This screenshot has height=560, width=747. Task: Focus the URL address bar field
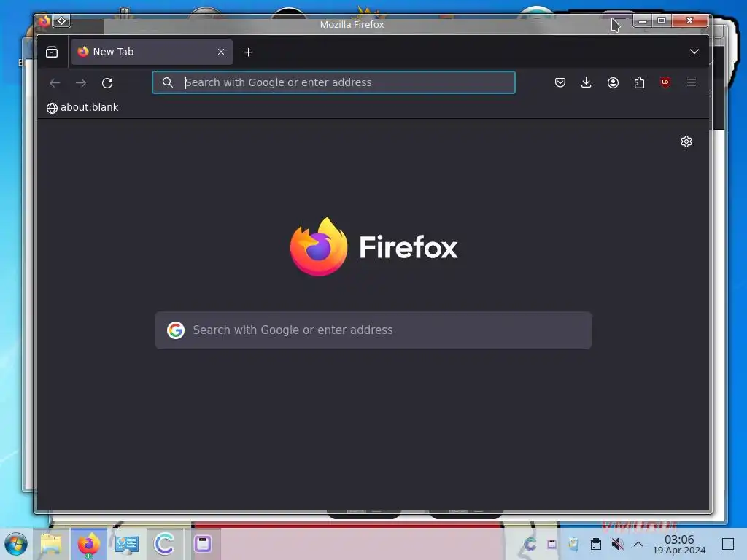coord(333,82)
